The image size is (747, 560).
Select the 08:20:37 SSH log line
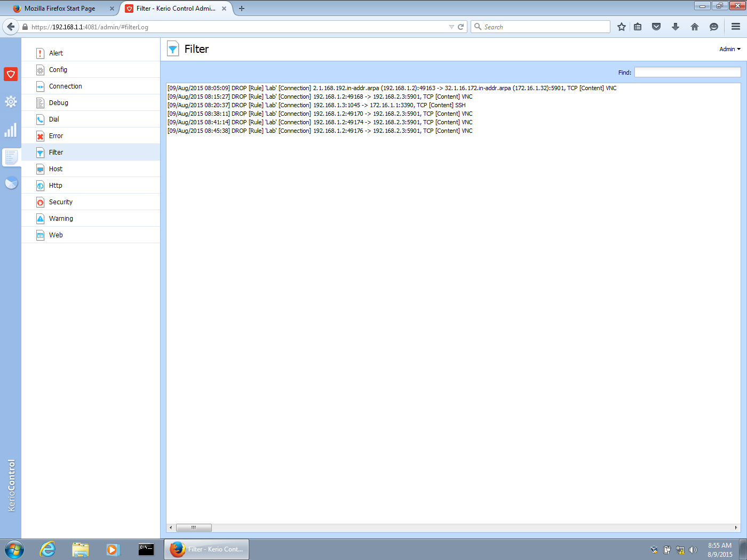[316, 105]
